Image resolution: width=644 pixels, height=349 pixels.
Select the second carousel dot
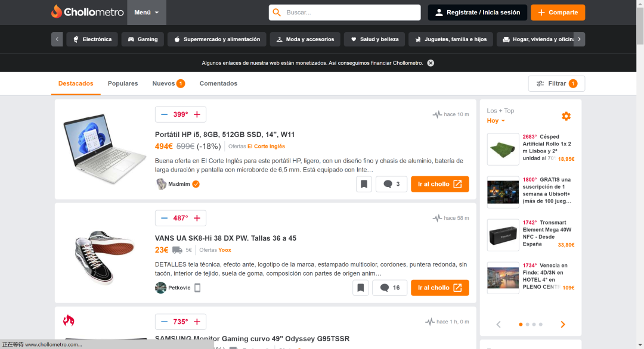pos(527,325)
